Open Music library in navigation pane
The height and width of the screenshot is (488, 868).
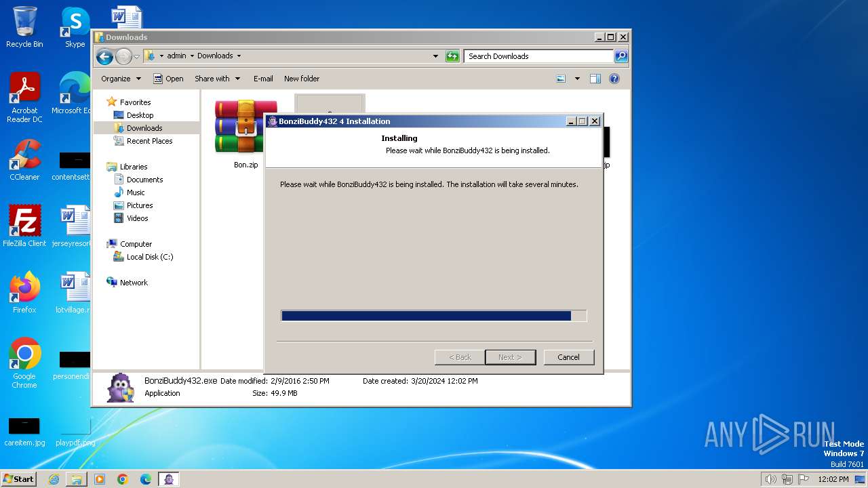point(136,192)
